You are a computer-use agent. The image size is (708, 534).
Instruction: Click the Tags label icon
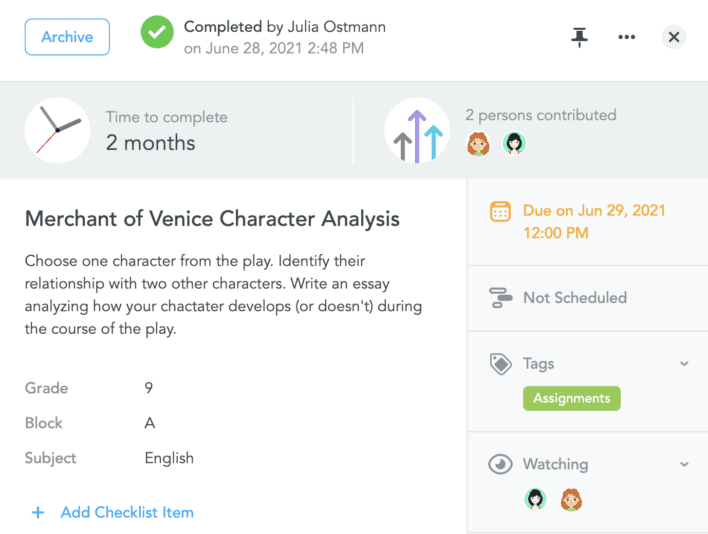[500, 364]
